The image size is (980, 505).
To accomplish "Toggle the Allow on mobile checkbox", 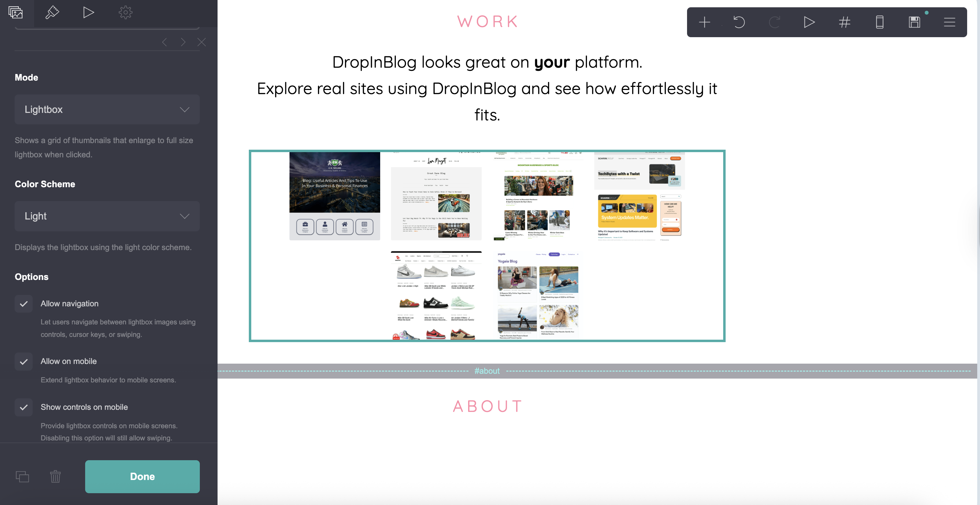I will click(24, 361).
